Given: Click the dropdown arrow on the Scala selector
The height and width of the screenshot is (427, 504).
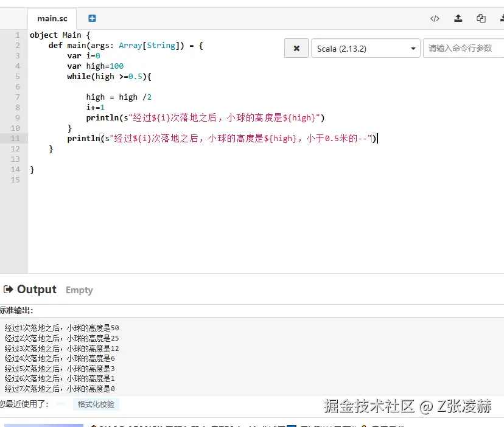Looking at the screenshot, I should pos(413,48).
